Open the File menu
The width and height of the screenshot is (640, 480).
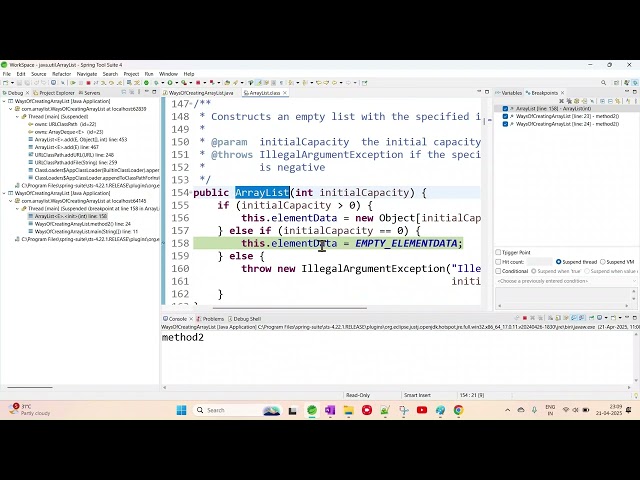point(7,74)
